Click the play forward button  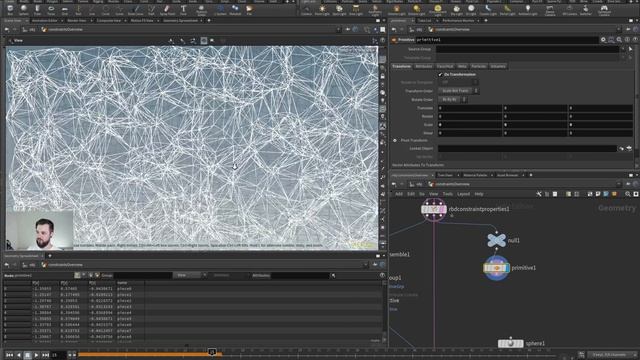coord(36,355)
